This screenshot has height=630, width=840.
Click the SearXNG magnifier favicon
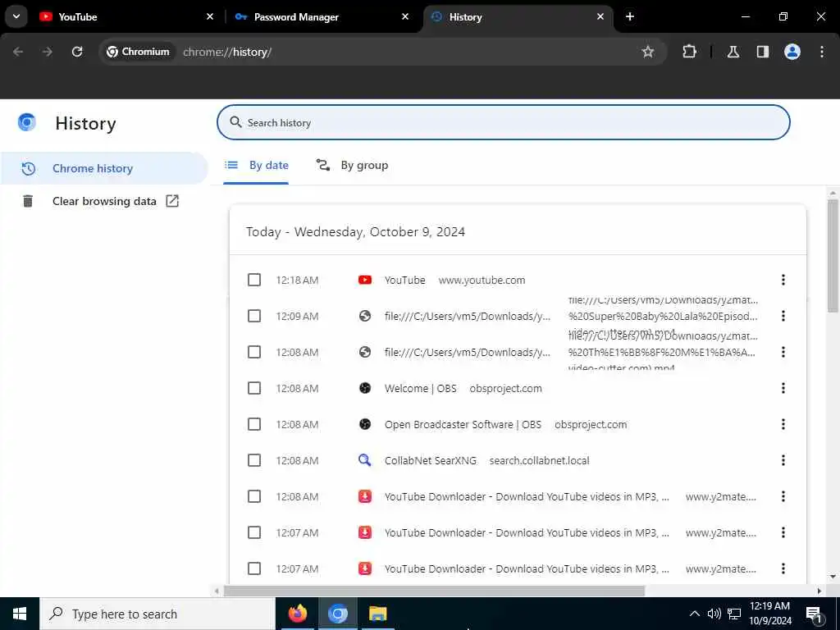pyautogui.click(x=365, y=460)
